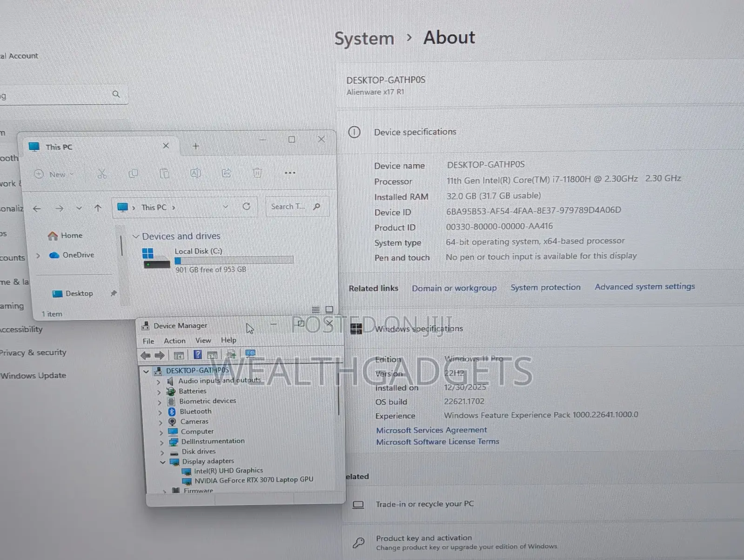The width and height of the screenshot is (744, 560).
Task: Open the System protection link
Action: coord(545,287)
